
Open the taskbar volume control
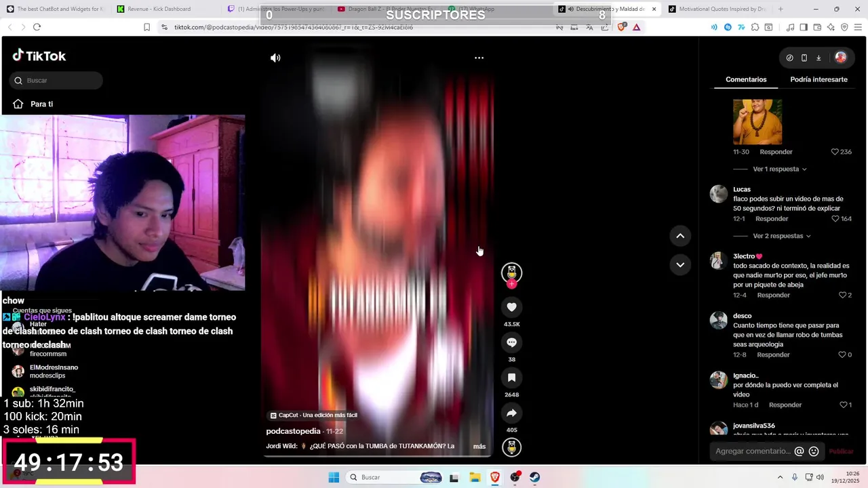pyautogui.click(x=820, y=477)
